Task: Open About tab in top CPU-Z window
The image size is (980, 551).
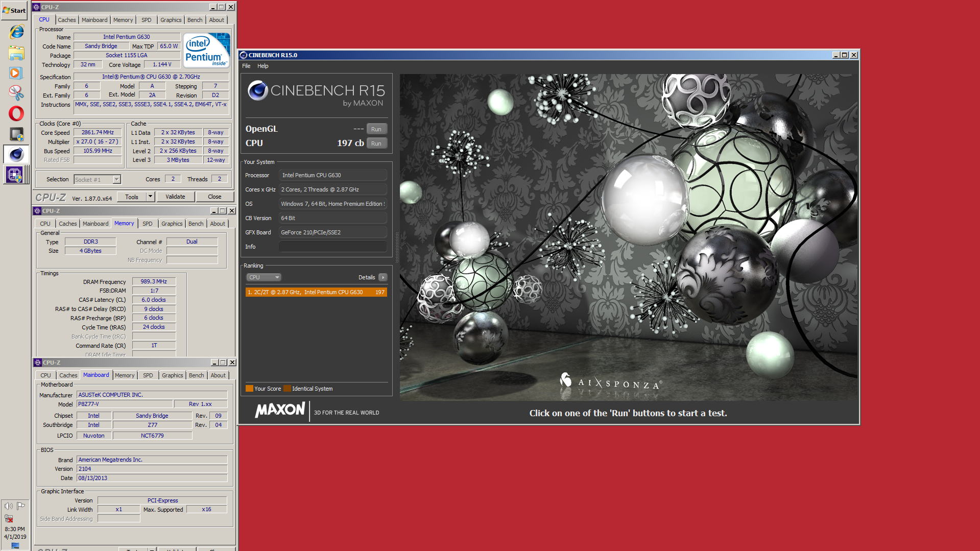Action: click(217, 20)
